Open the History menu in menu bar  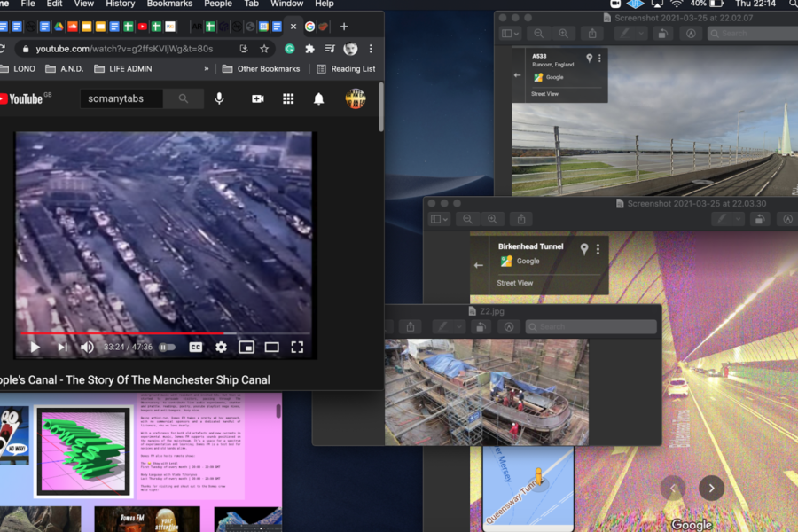click(121, 4)
